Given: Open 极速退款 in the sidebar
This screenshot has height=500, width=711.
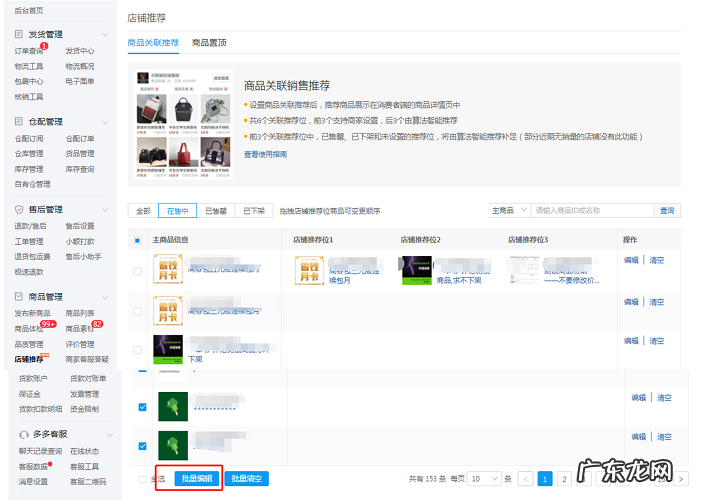Looking at the screenshot, I should 29,272.
